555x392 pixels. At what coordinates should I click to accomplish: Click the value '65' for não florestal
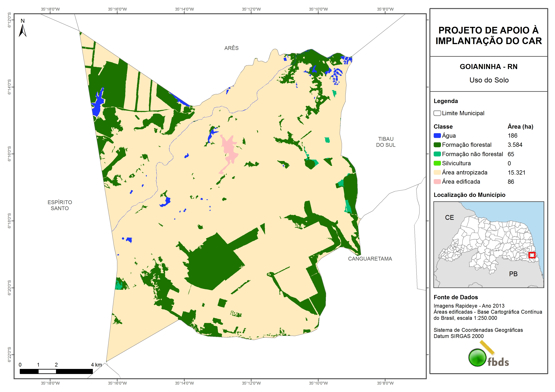tap(511, 154)
